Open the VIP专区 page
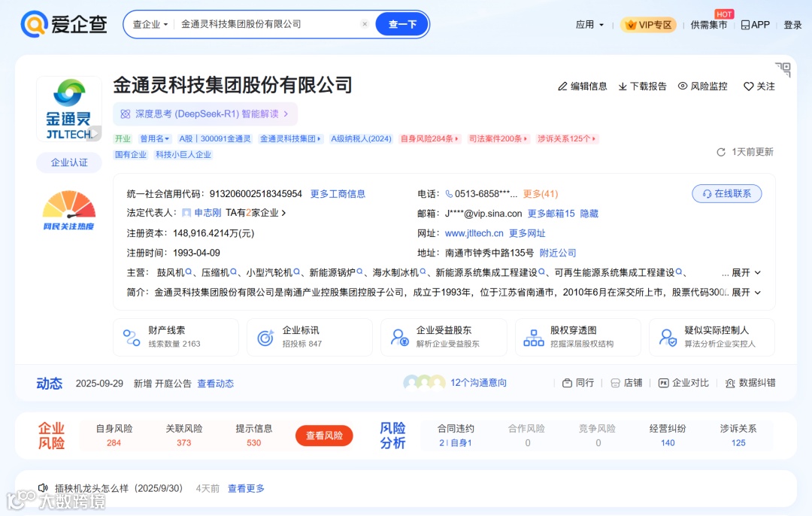This screenshot has width=812, height=516. [648, 24]
